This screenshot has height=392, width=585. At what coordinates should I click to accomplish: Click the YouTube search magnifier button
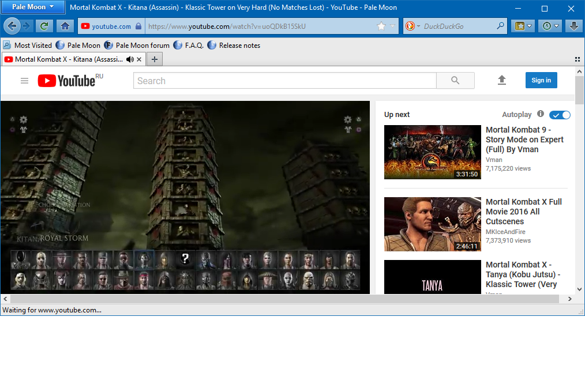(x=455, y=81)
